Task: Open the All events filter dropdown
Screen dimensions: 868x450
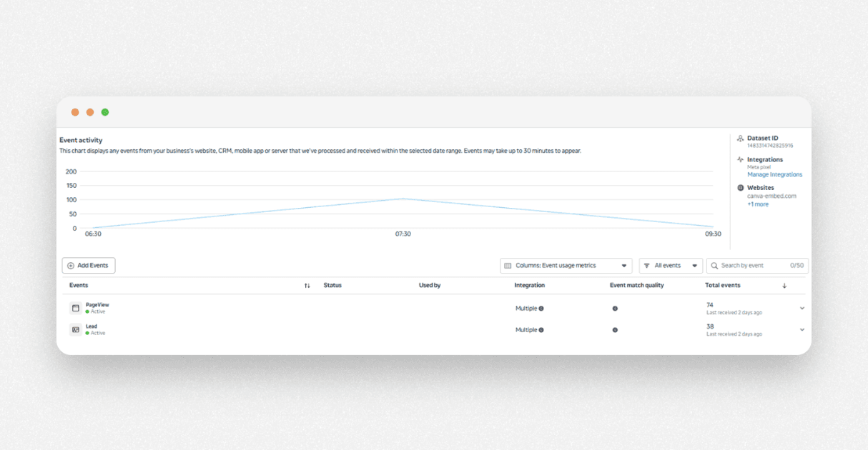Action: (x=671, y=266)
